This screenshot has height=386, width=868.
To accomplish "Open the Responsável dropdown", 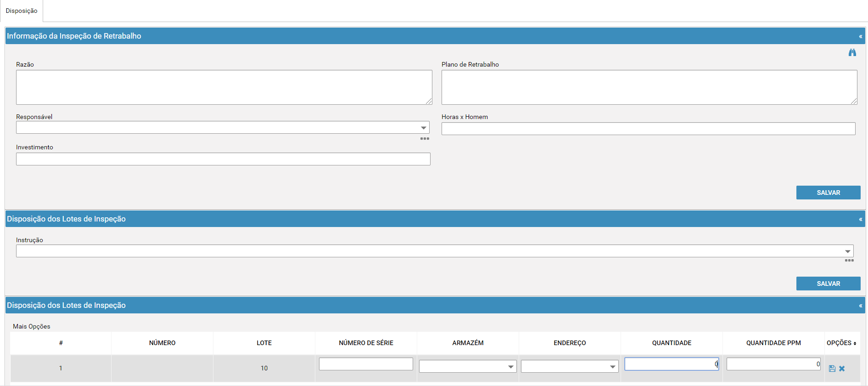I will pos(424,128).
